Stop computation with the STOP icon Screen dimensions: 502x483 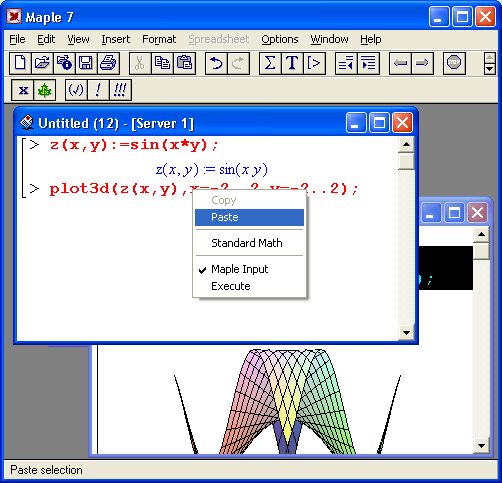pyautogui.click(x=454, y=63)
